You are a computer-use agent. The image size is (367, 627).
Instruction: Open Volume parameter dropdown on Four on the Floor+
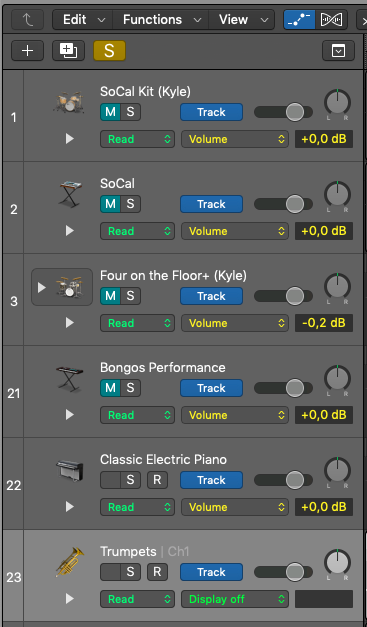click(x=235, y=323)
